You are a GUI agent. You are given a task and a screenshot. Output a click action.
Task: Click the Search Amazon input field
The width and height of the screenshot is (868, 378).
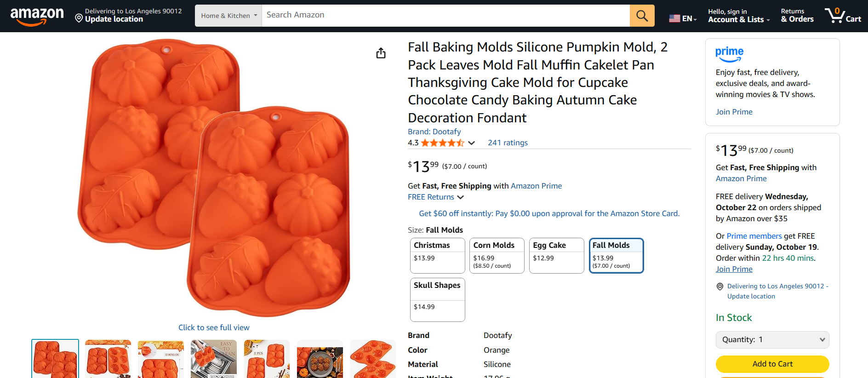pyautogui.click(x=445, y=15)
